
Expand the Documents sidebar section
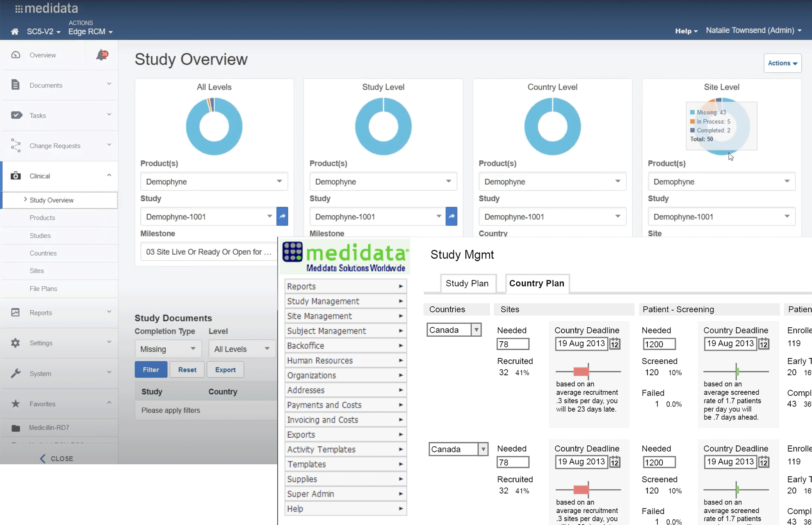109,84
